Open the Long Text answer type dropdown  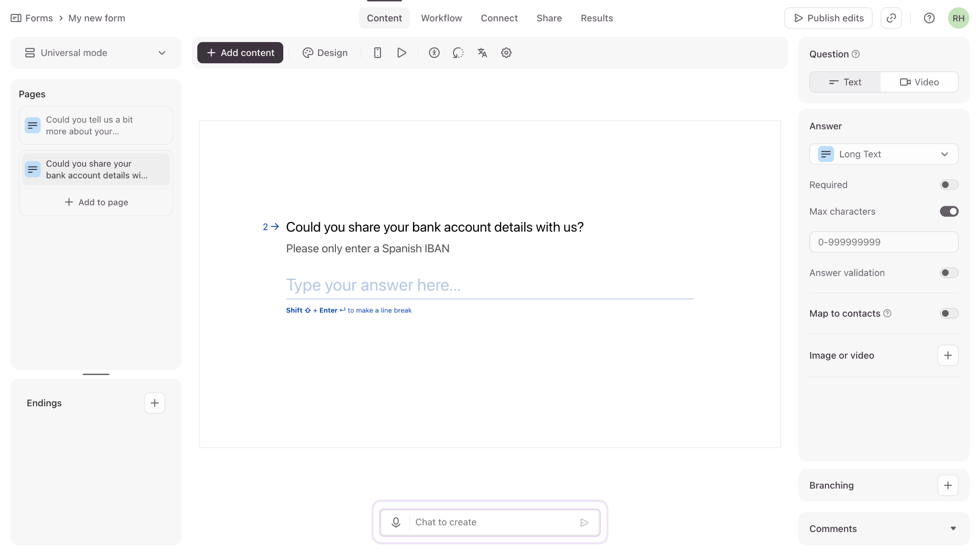point(883,154)
